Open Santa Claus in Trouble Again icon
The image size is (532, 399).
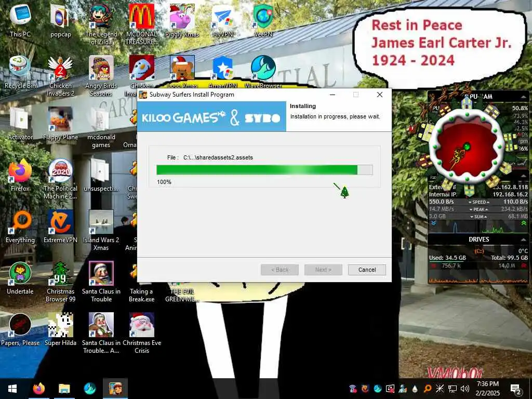pyautogui.click(x=101, y=334)
